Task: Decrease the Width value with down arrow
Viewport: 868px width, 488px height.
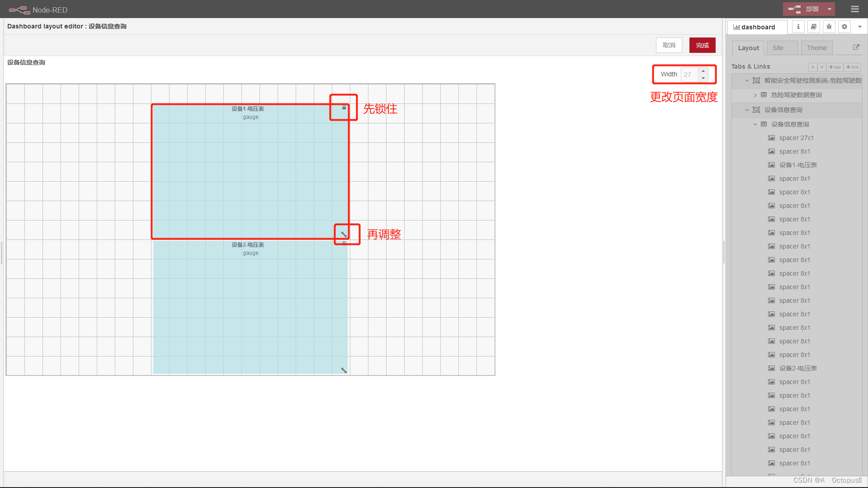Action: (703, 78)
